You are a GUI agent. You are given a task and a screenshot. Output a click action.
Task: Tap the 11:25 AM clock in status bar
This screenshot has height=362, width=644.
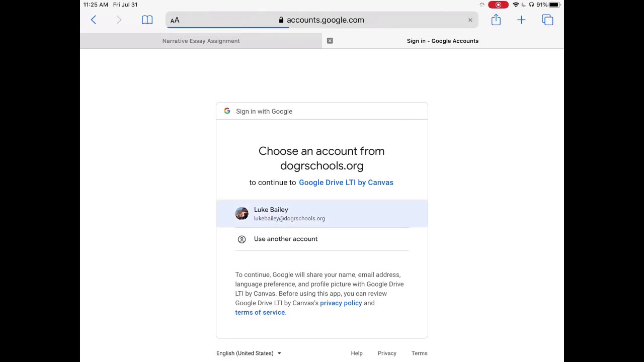point(96,5)
